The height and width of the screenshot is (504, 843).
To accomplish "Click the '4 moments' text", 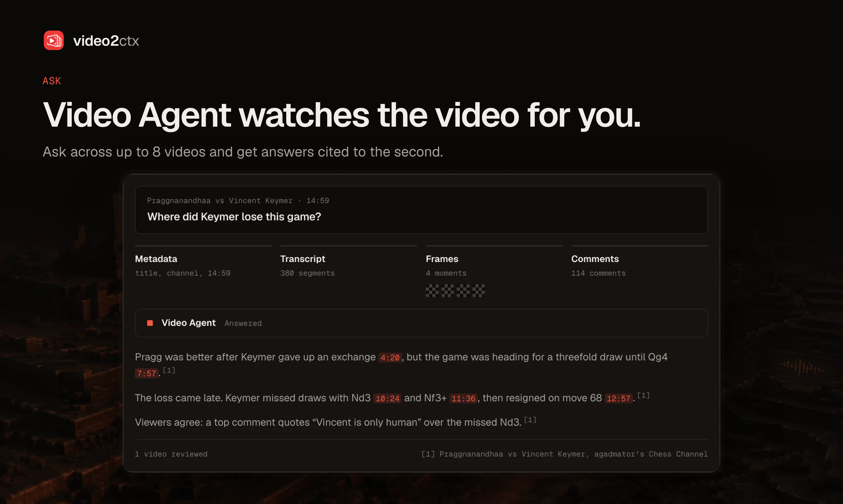I will 446,273.
